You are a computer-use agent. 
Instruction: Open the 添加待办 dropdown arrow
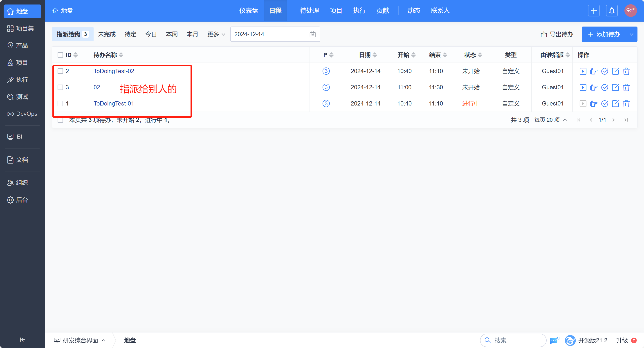(631, 34)
